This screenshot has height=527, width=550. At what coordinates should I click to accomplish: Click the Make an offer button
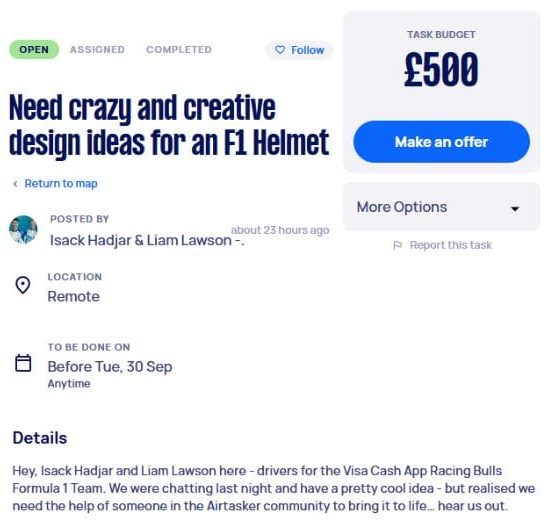pos(441,142)
